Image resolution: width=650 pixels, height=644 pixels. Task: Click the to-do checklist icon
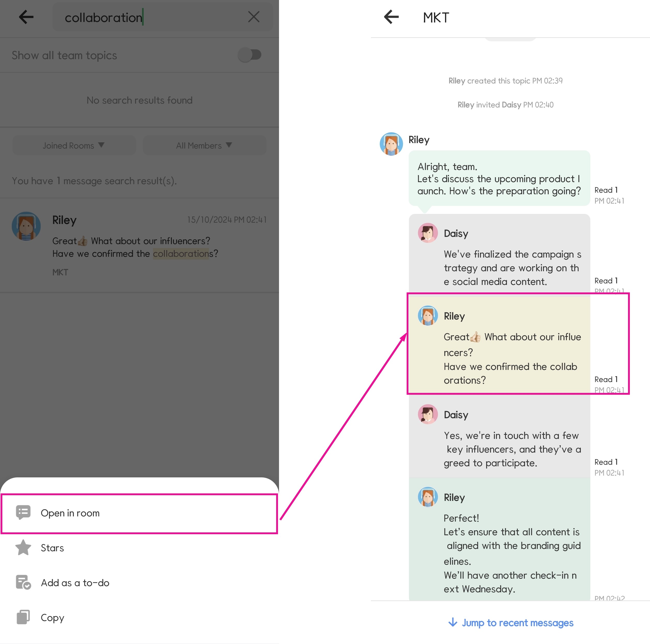[23, 582]
